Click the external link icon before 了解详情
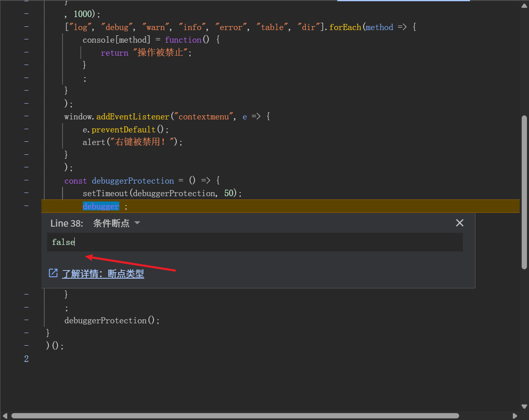This screenshot has height=420, width=529. pos(53,273)
